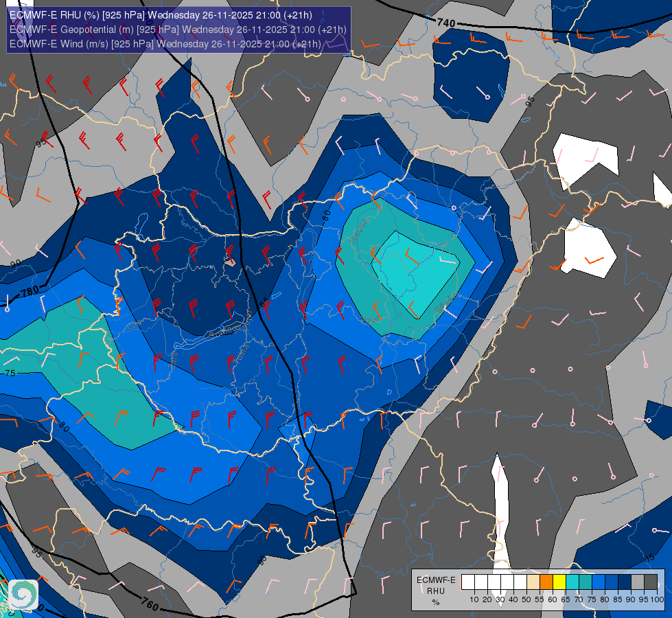This screenshot has height=618, width=672.
Task: Click the legend tick label 100
Action: pos(657,599)
